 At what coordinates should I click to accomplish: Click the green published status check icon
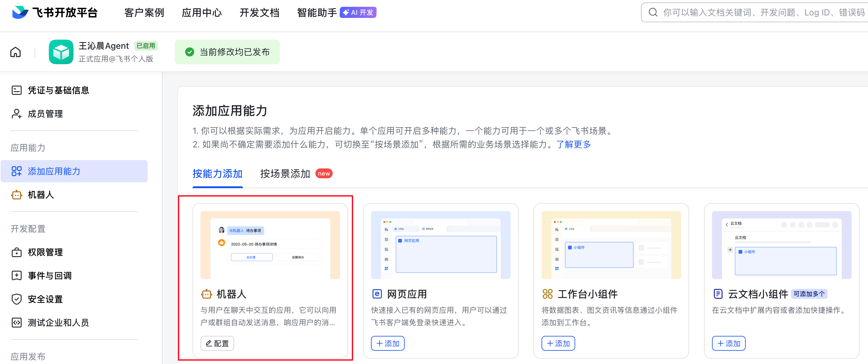coord(189,52)
